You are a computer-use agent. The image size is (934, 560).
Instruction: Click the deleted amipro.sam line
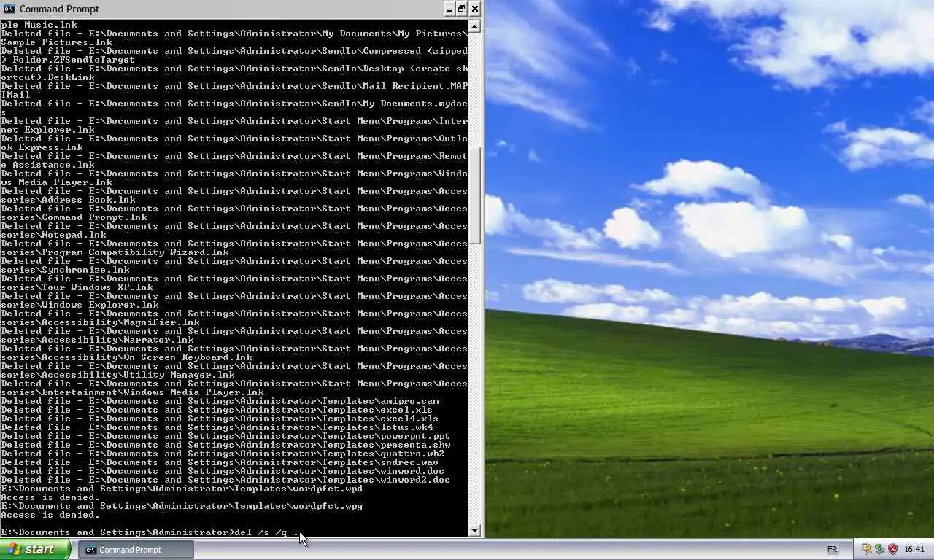click(220, 401)
